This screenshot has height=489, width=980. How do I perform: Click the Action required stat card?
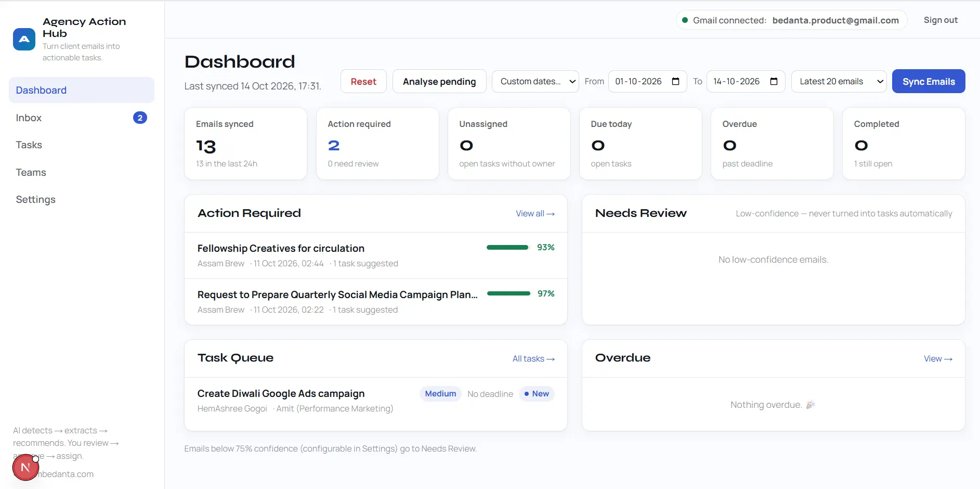(377, 144)
